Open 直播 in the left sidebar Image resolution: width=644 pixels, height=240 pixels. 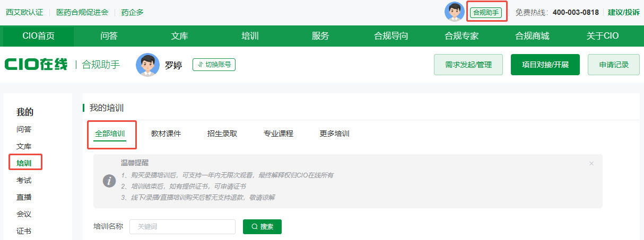pyautogui.click(x=24, y=197)
